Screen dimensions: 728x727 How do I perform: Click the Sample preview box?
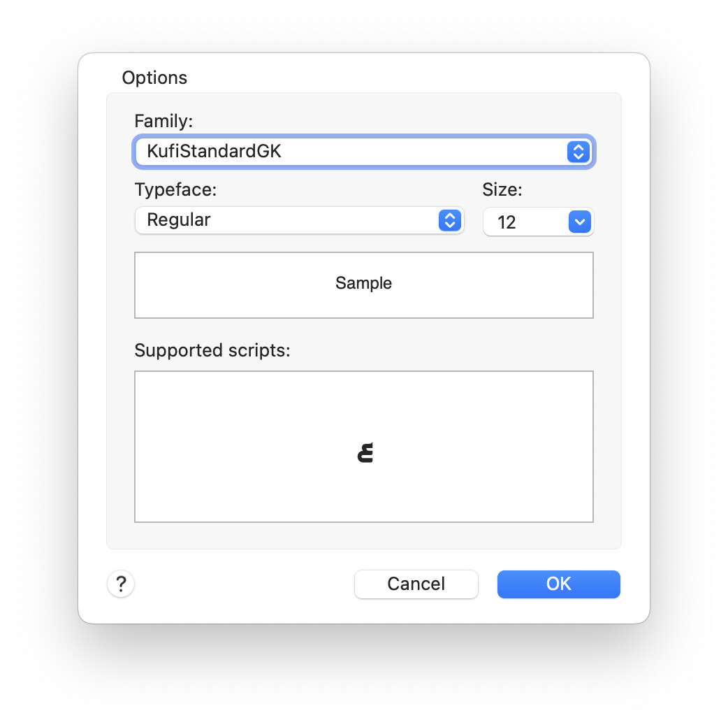point(364,285)
